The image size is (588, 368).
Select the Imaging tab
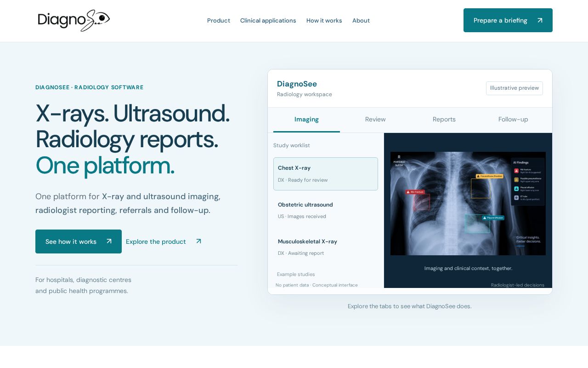(x=306, y=120)
